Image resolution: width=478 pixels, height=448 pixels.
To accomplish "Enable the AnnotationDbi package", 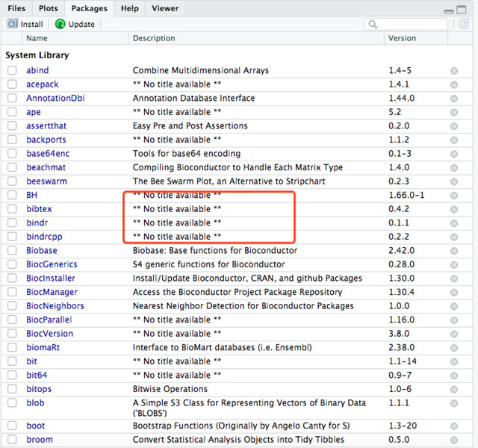I will pyautogui.click(x=12, y=98).
